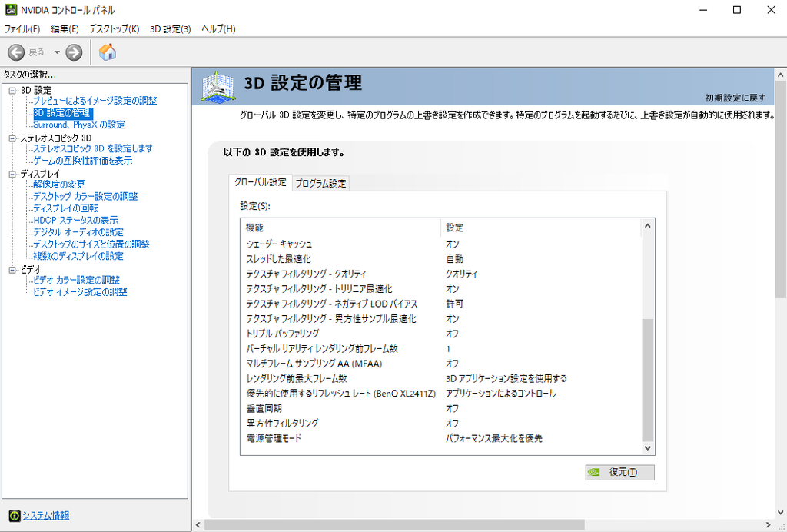Click the NVIDIA Control Panel title icon

(10, 9)
